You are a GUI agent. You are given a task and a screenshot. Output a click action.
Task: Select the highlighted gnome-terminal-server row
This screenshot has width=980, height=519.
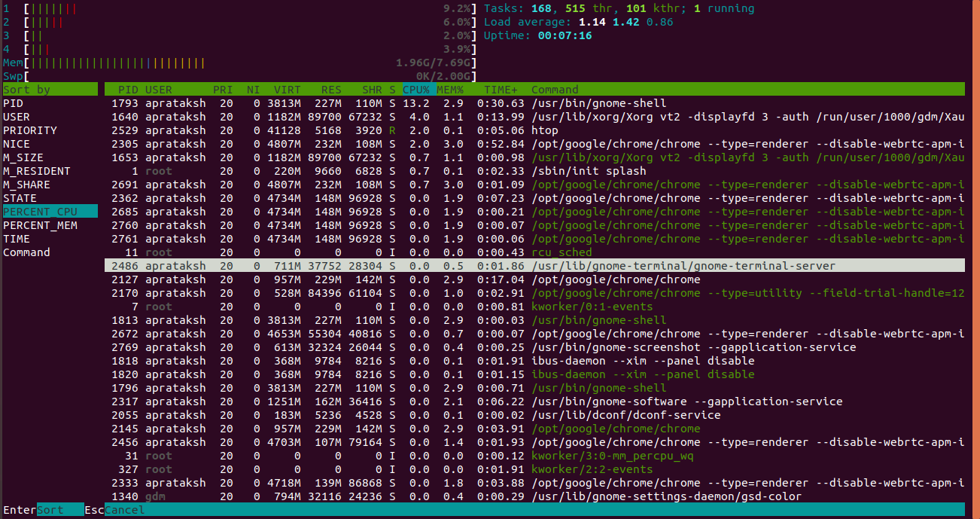tap(452, 266)
